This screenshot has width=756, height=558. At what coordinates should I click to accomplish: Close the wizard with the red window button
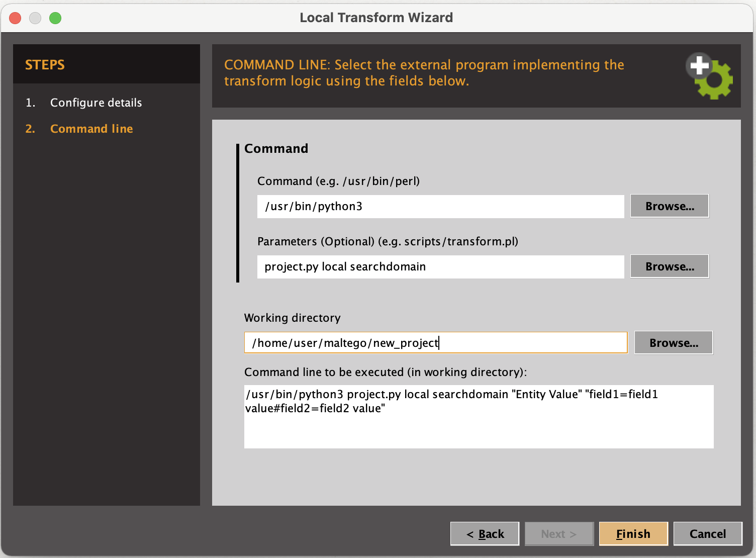click(x=15, y=18)
